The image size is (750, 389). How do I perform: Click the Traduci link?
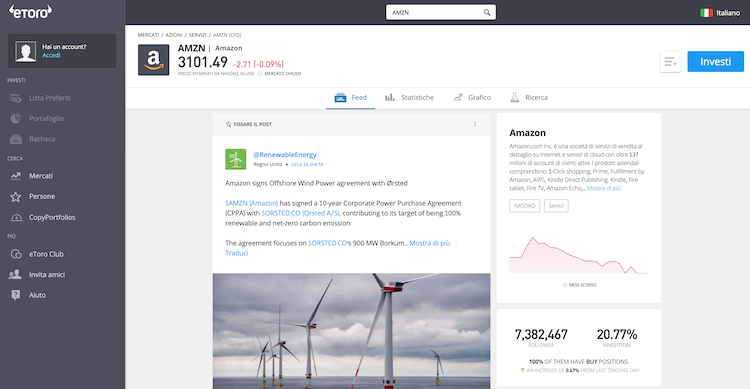tap(237, 253)
